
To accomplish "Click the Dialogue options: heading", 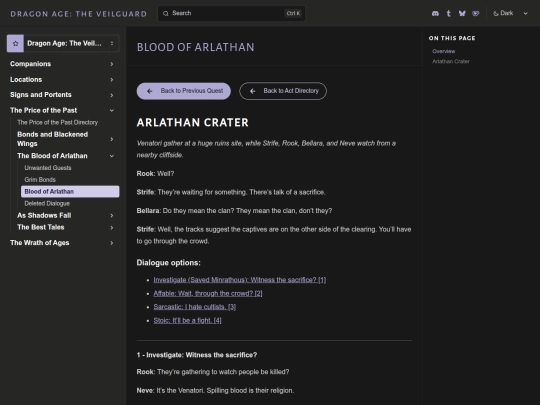I will [168, 263].
